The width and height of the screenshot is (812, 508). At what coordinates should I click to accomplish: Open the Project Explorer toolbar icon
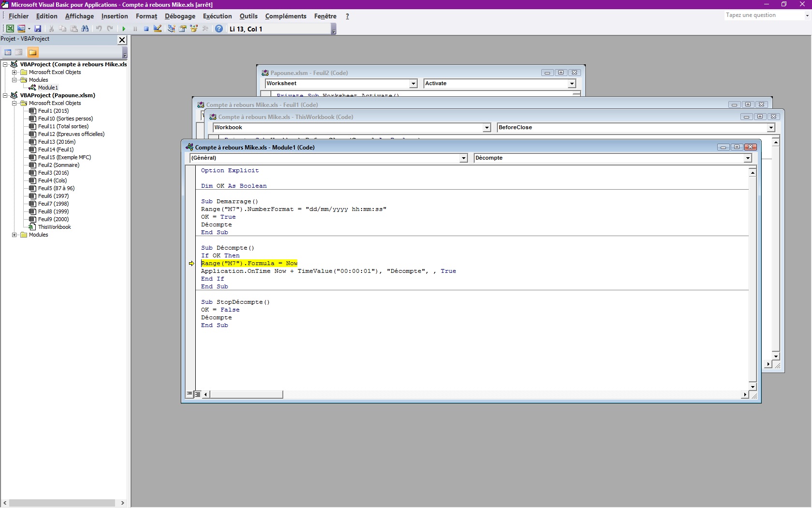[171, 29]
